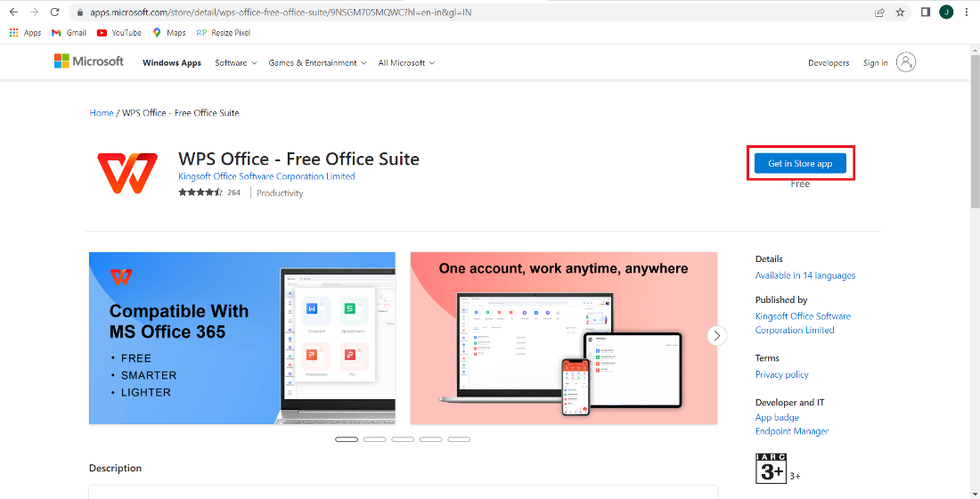The height and width of the screenshot is (499, 980).
Task: Select the second carousel page indicator
Action: tap(375, 439)
